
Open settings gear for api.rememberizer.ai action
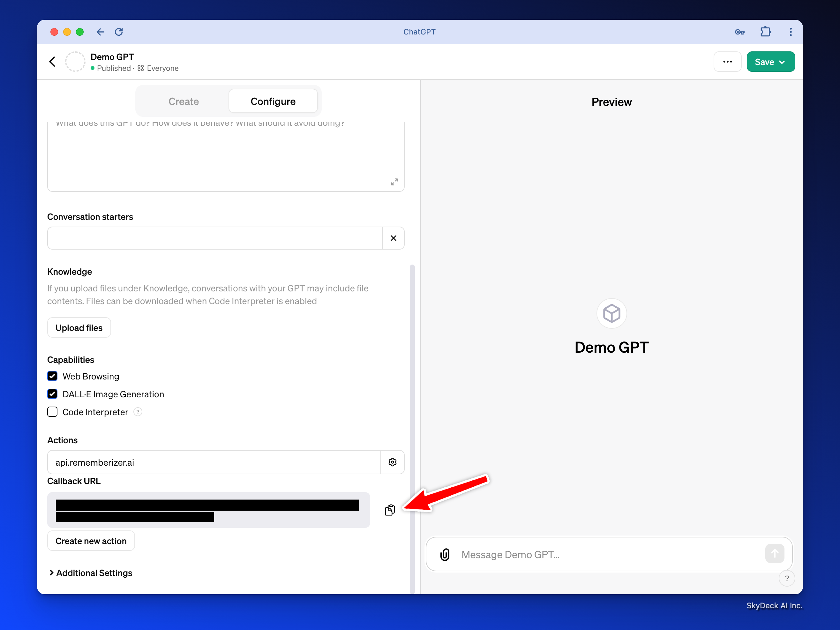[x=392, y=462]
